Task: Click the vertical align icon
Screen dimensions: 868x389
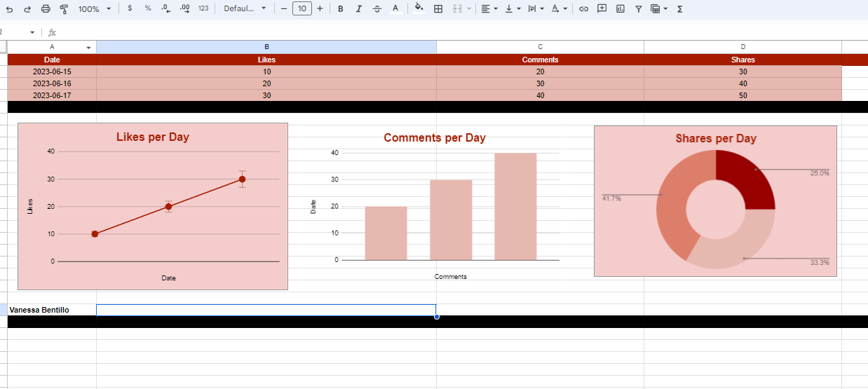Action: (508, 9)
